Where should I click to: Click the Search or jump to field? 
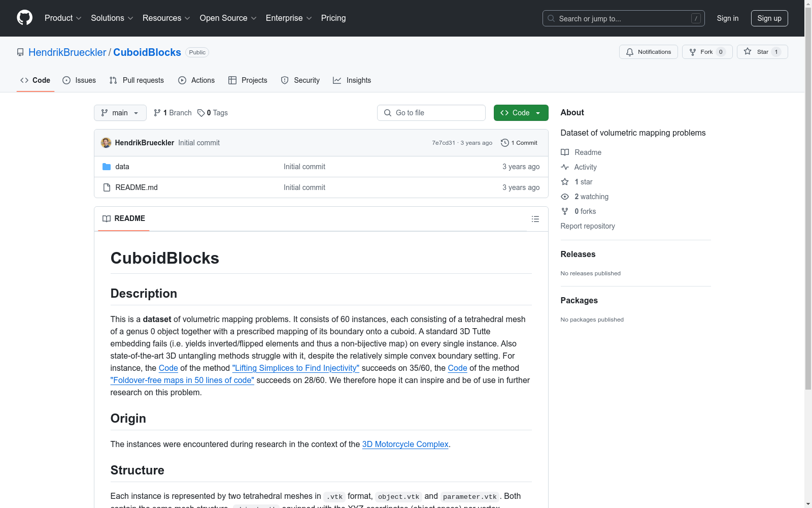click(x=624, y=18)
